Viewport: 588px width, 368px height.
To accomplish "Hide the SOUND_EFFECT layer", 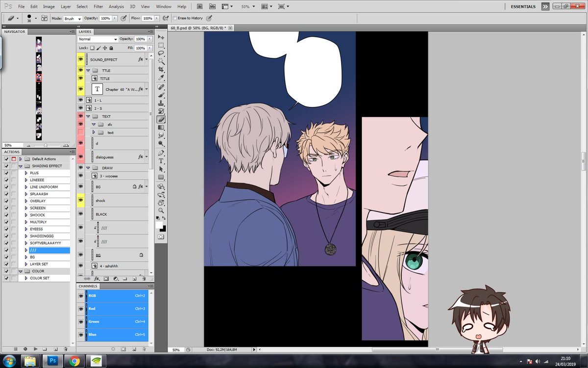I will click(81, 59).
